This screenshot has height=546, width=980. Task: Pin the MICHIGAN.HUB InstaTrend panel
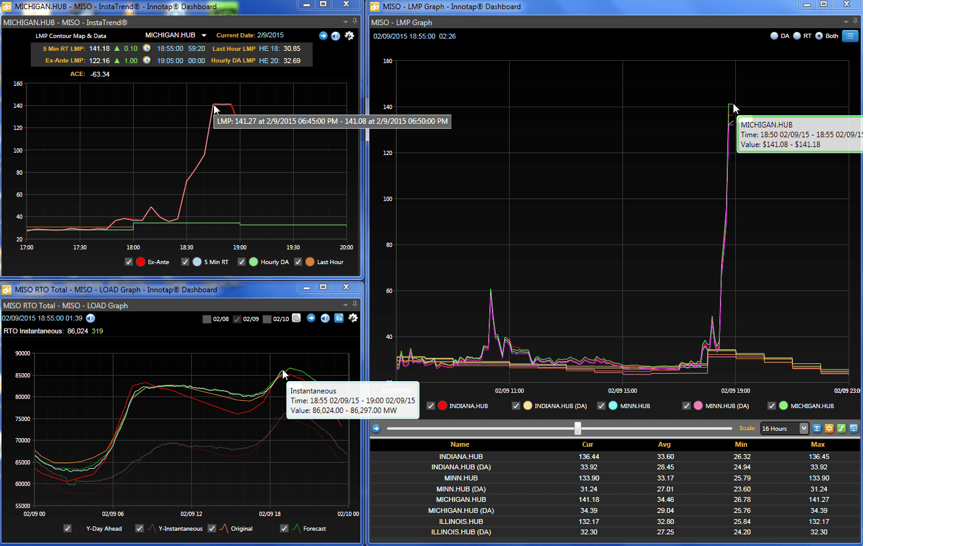tap(354, 21)
